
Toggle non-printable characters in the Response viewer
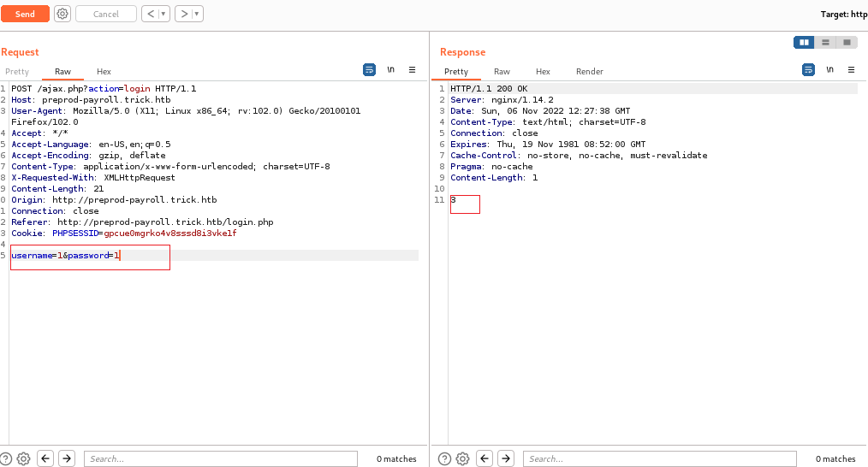(829, 70)
